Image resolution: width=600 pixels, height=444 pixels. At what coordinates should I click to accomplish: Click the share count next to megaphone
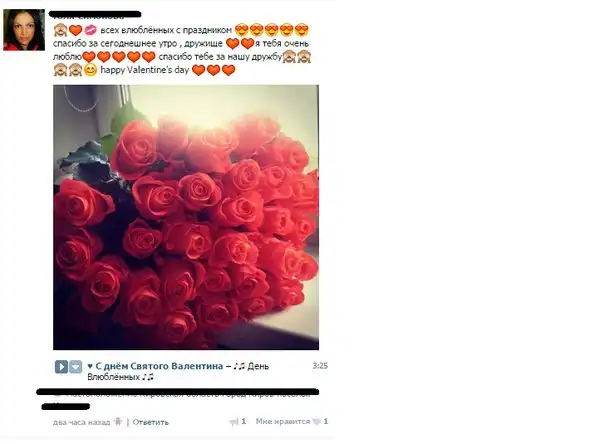tap(244, 421)
